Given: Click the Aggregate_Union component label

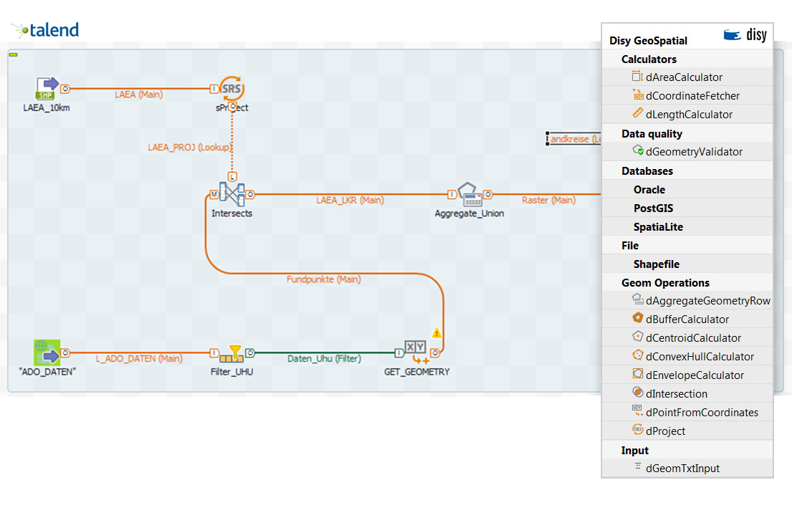Looking at the screenshot, I should [469, 213].
